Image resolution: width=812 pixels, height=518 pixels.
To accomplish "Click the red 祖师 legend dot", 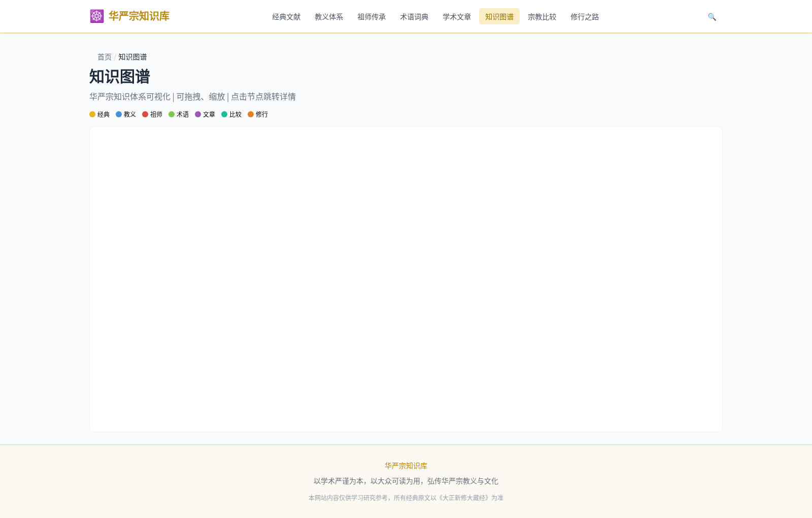I will pyautogui.click(x=145, y=114).
